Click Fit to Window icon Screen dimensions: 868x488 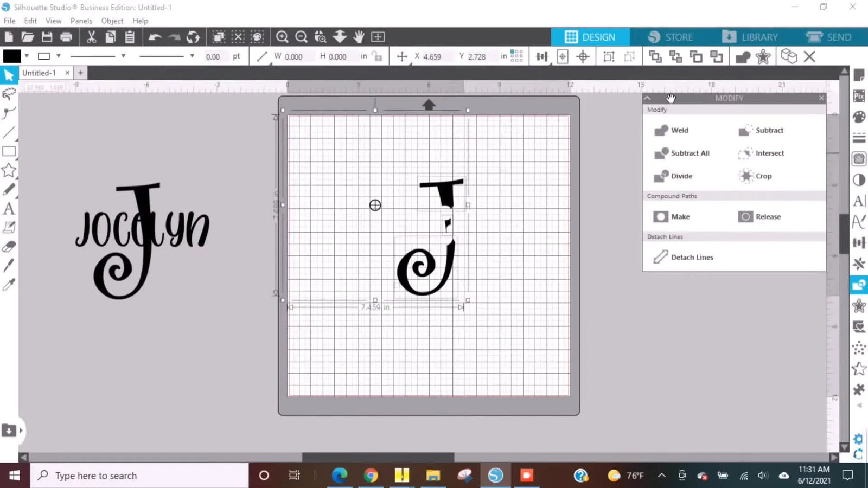pos(378,37)
